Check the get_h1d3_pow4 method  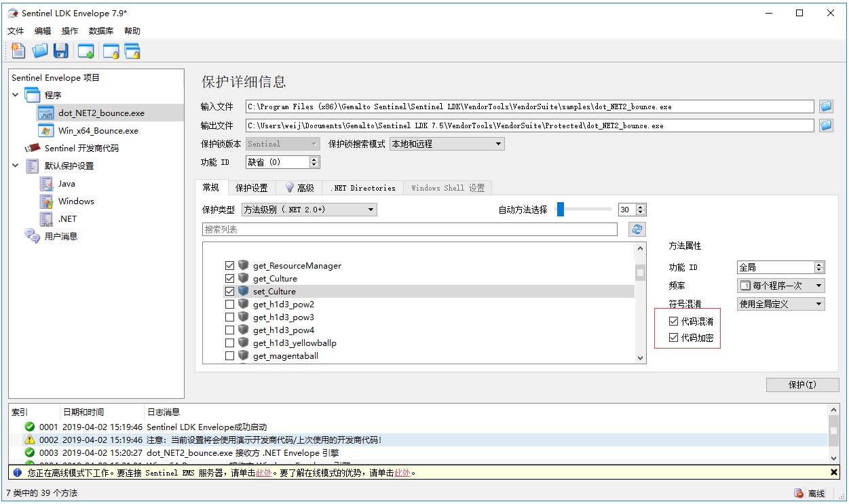coord(229,330)
